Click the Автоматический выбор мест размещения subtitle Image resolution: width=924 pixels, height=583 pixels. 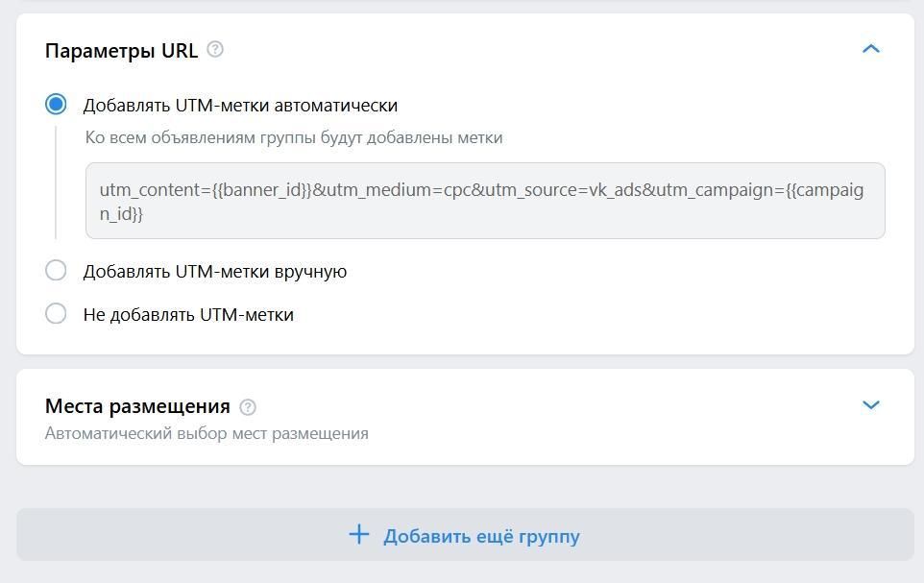click(x=207, y=433)
